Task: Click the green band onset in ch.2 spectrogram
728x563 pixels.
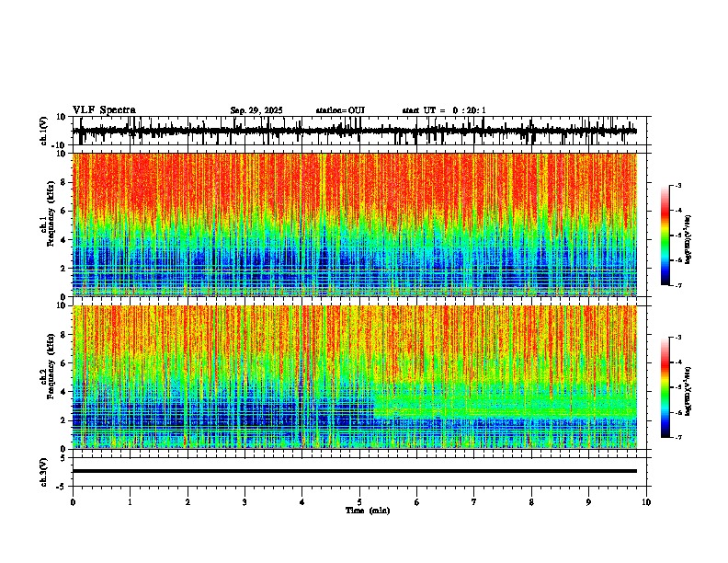Action: [374, 402]
